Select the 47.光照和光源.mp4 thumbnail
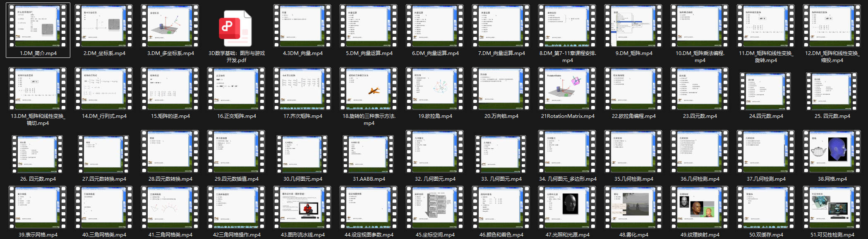Viewport: 868px width, 239px height. pos(567,208)
